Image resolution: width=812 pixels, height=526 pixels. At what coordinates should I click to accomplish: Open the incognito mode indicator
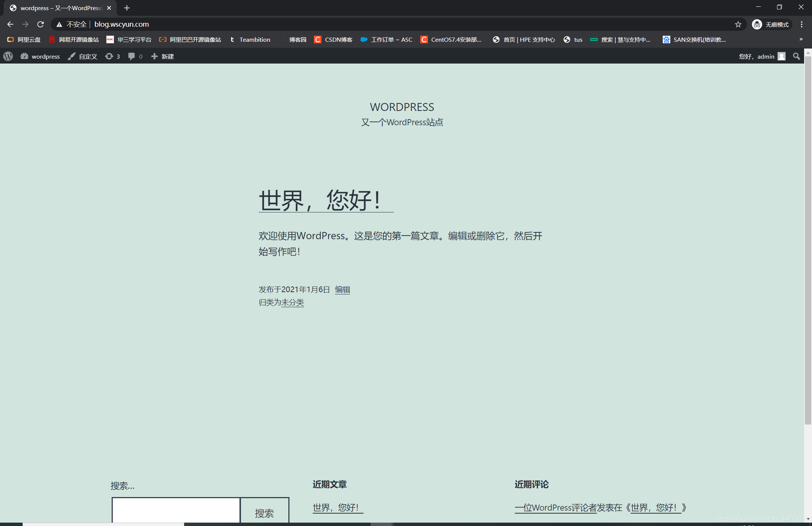point(771,24)
